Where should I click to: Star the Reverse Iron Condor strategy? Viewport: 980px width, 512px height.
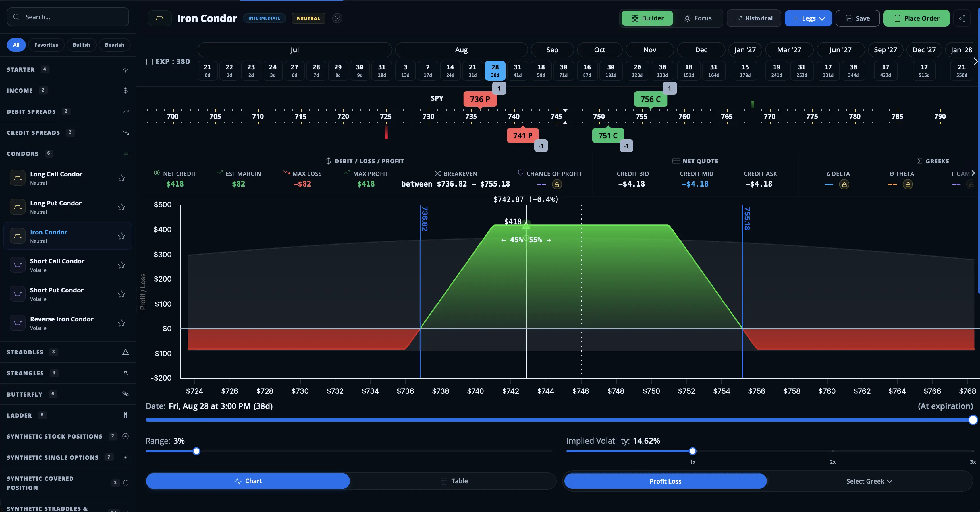tap(121, 323)
